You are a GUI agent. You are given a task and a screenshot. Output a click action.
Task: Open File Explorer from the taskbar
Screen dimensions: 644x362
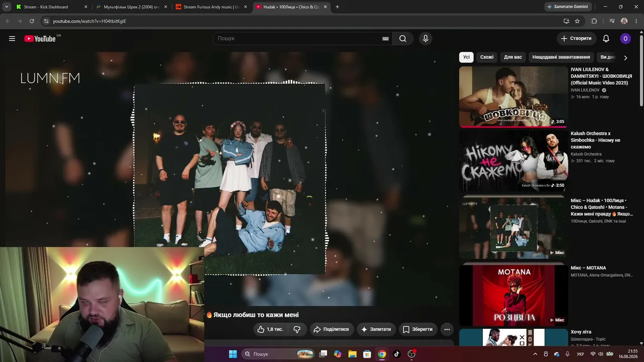click(x=352, y=354)
